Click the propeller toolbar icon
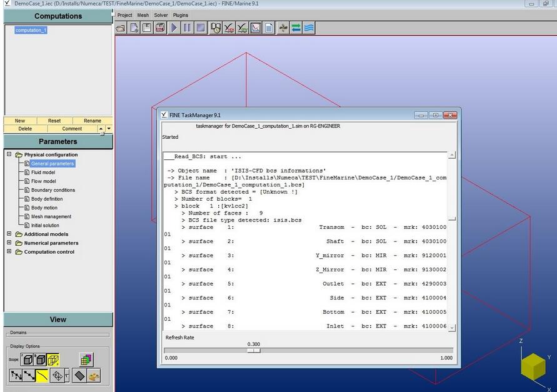 [283, 28]
